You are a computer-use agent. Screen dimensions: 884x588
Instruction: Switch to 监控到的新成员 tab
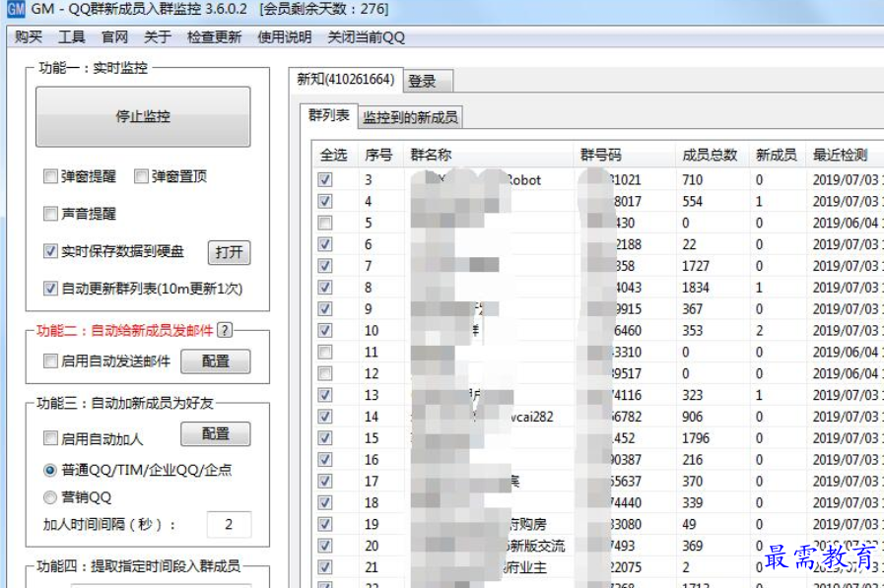coord(410,117)
